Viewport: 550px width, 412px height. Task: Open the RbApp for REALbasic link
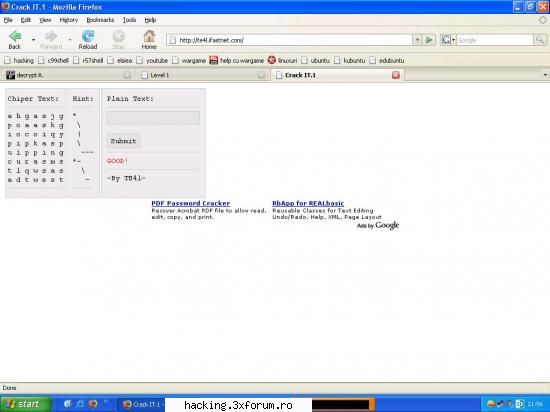308,203
